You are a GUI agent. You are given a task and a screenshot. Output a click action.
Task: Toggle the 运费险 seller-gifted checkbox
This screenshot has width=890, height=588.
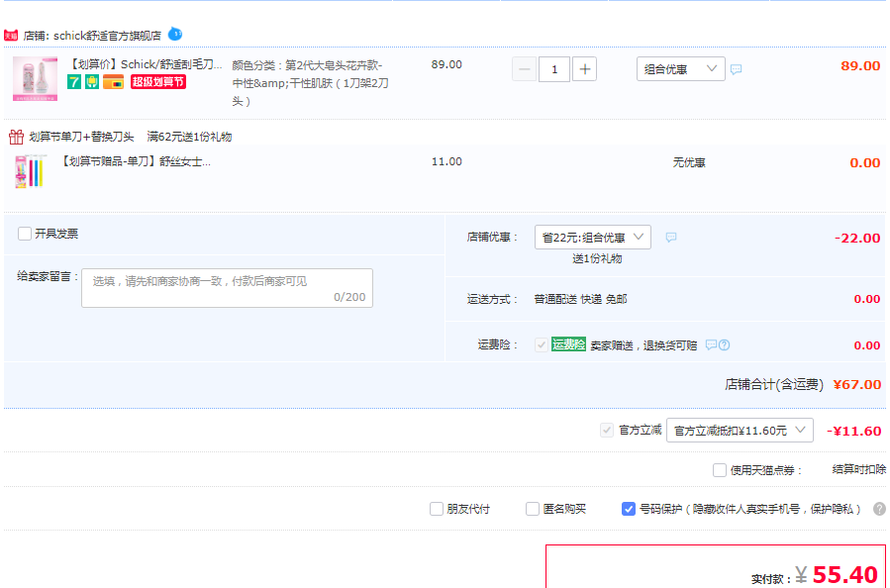(541, 344)
